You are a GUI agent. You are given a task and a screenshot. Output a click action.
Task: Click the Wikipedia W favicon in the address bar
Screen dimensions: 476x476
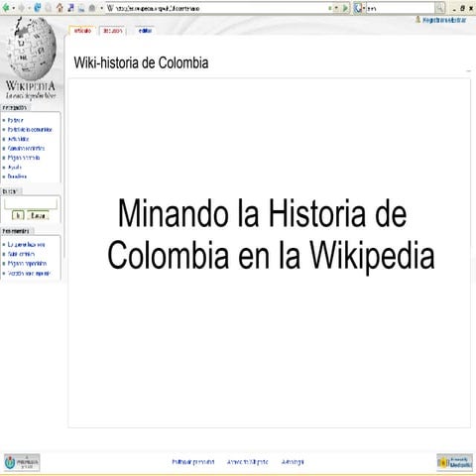tap(110, 8)
